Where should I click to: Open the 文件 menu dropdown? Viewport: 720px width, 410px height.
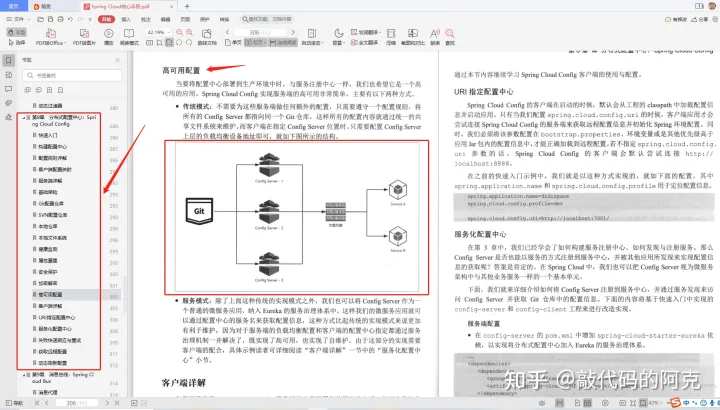click(x=18, y=19)
